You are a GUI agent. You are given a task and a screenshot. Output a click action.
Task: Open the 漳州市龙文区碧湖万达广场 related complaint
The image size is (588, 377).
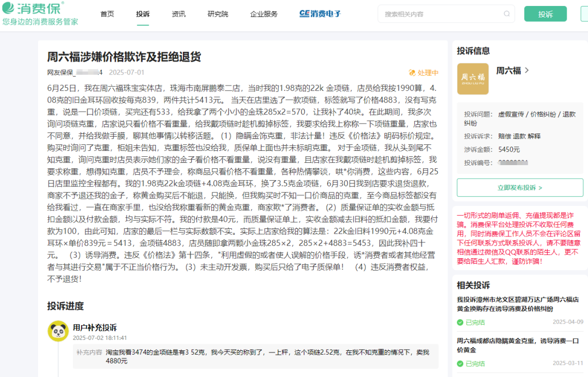[x=518, y=304]
